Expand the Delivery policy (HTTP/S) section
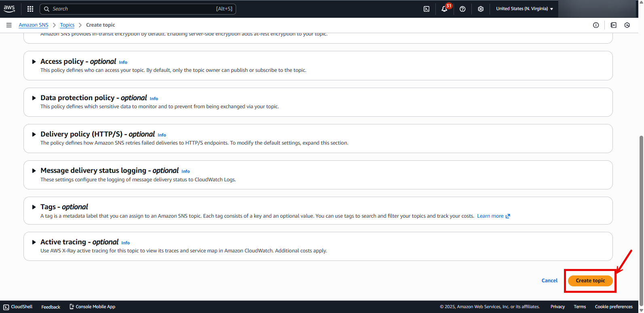644x313 pixels. 34,134
